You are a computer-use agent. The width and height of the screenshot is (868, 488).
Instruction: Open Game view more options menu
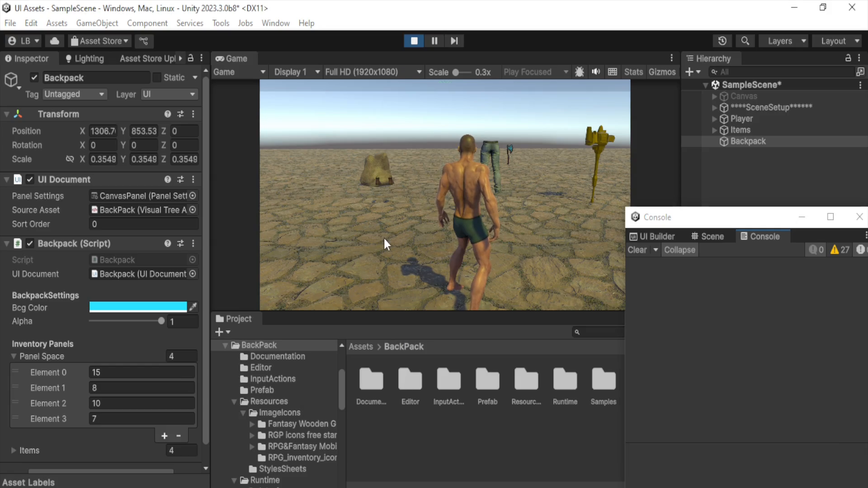(x=671, y=58)
